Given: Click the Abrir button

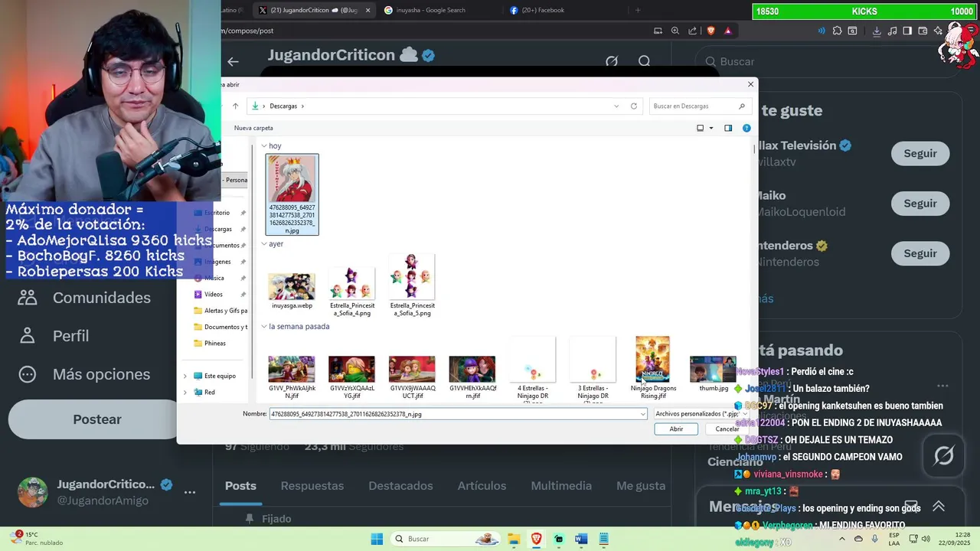Looking at the screenshot, I should [x=676, y=429].
